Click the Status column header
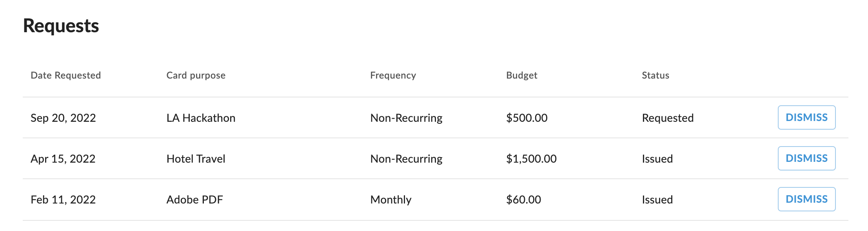This screenshot has height=231, width=868. 655,75
